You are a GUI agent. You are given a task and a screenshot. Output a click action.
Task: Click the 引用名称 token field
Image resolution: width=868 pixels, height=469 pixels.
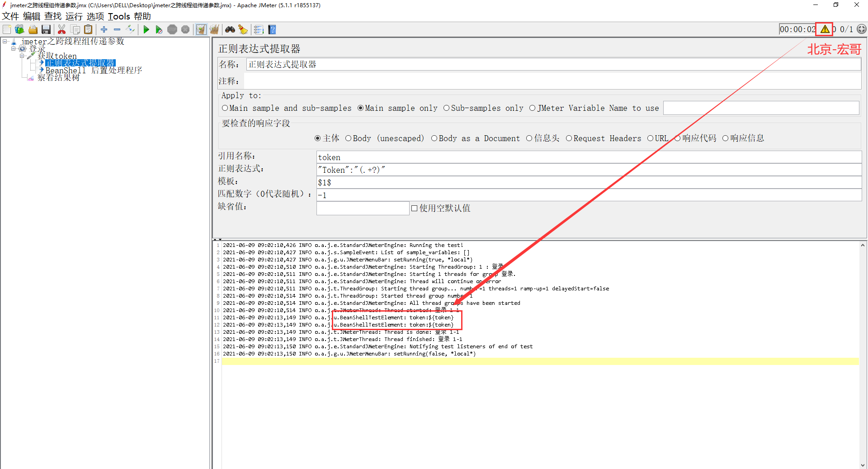point(589,157)
